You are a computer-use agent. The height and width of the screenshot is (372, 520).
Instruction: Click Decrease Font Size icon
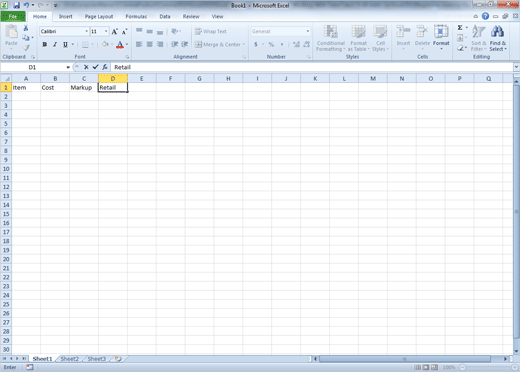pos(124,32)
